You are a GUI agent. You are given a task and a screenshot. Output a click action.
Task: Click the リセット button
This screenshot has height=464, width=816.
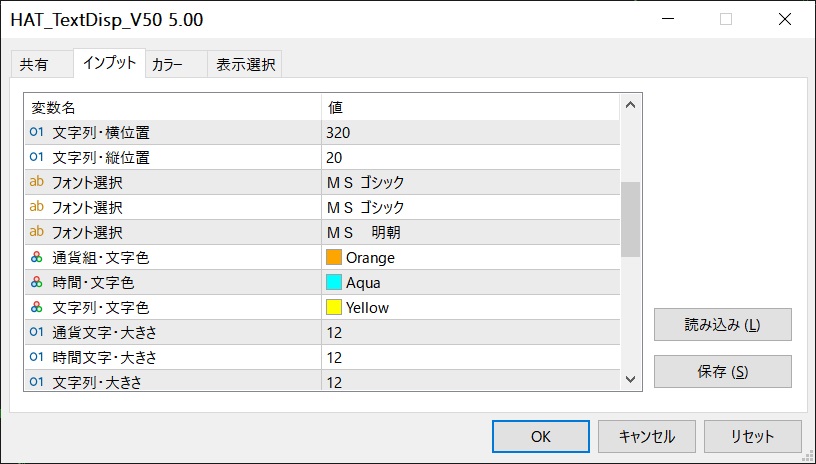click(x=752, y=436)
